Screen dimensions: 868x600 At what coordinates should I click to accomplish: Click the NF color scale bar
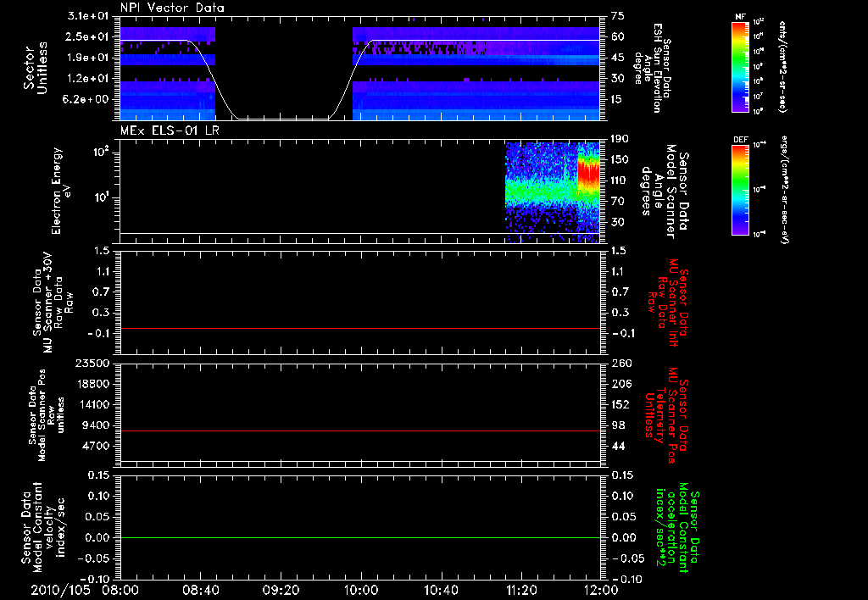pyautogui.click(x=740, y=67)
